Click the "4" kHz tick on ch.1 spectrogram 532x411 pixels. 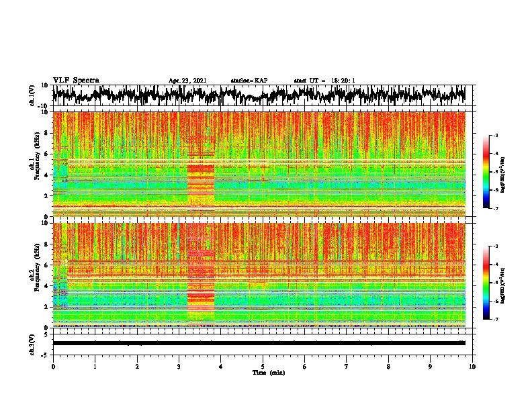47,175
